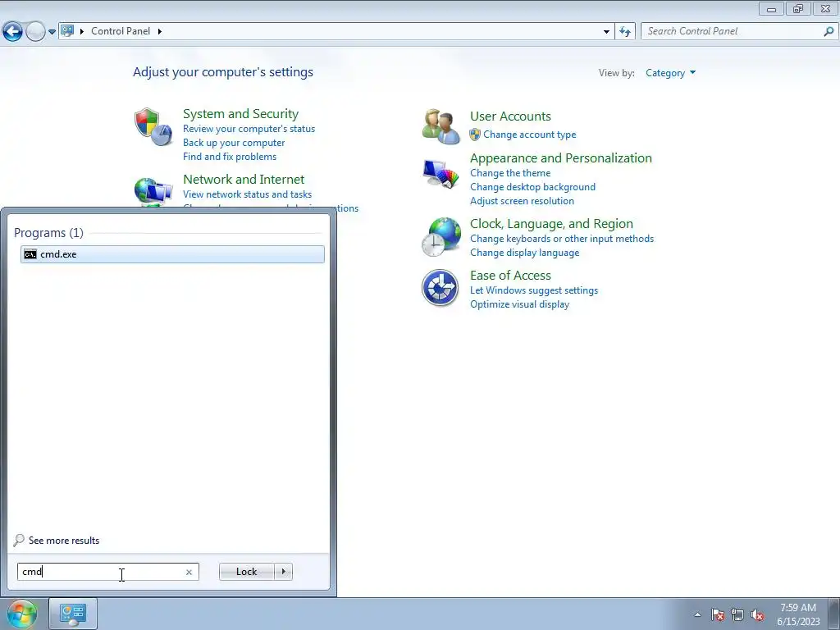
Task: Clear the start menu search with X
Action: click(x=189, y=572)
